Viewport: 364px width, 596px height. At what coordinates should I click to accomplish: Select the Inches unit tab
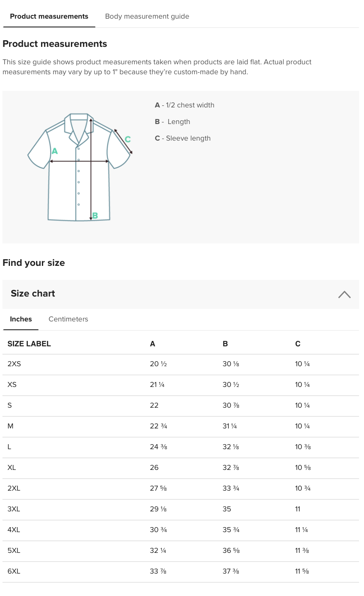tap(21, 319)
